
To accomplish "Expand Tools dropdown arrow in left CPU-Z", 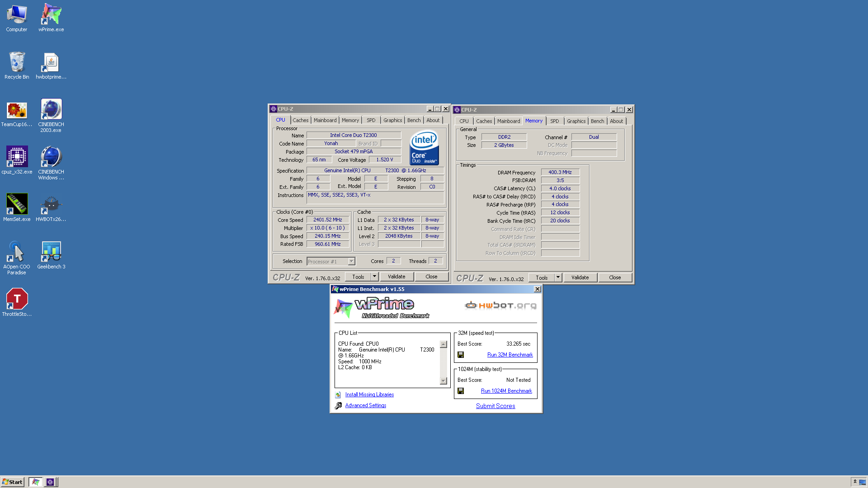I will tap(374, 277).
